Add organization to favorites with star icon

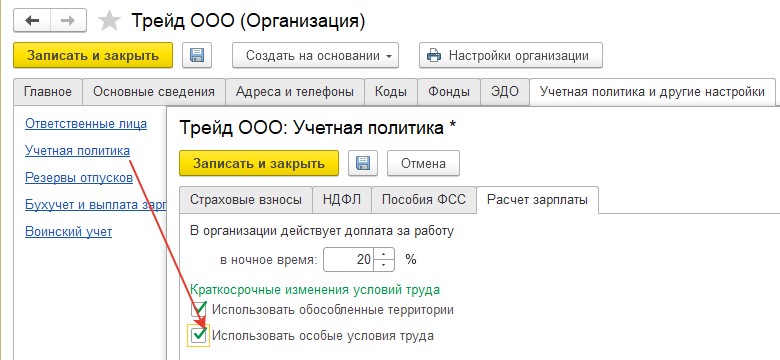(x=109, y=20)
